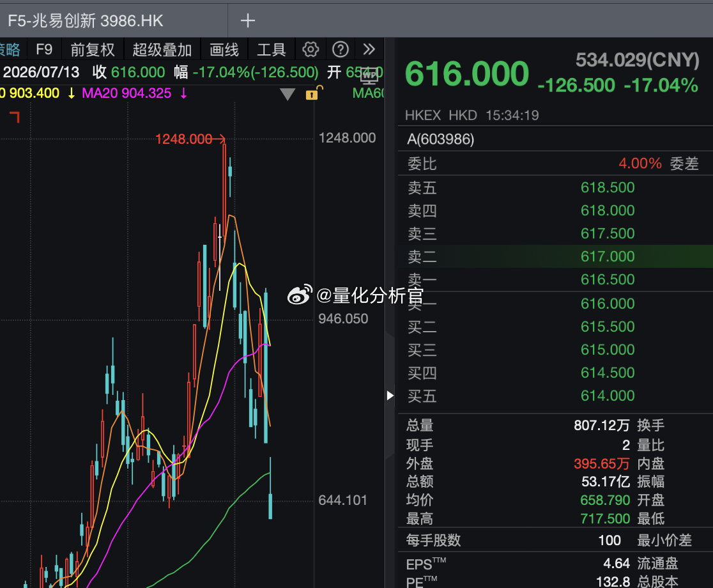Select 买四 price 614.500
Image resolution: width=713 pixels, height=588 pixels.
[607, 373]
